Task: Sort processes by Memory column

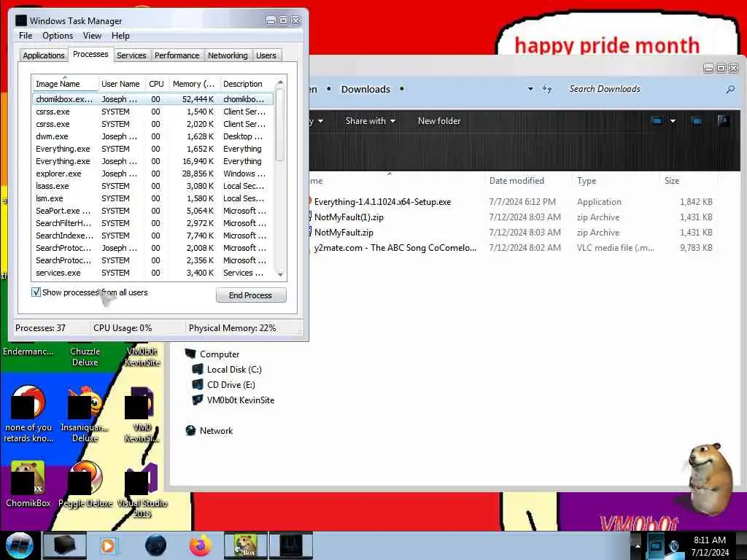Action: (x=193, y=84)
